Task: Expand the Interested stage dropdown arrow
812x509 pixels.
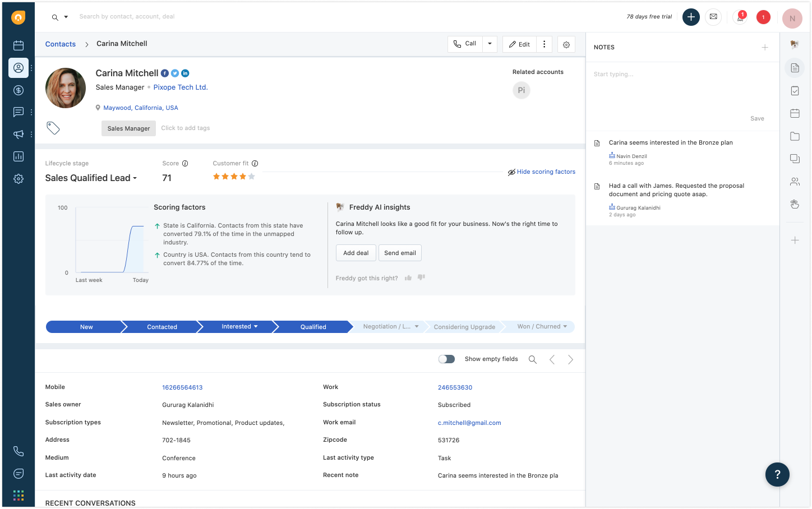Action: (x=256, y=326)
